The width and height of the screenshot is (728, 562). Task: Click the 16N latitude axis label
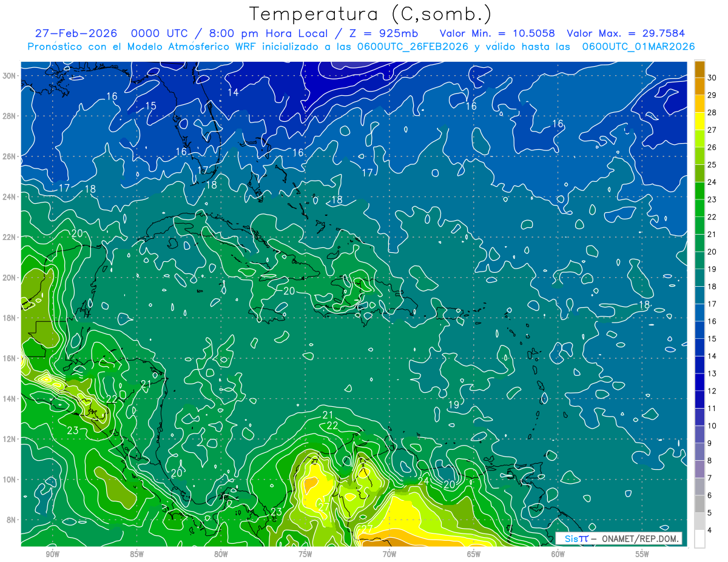click(x=9, y=358)
